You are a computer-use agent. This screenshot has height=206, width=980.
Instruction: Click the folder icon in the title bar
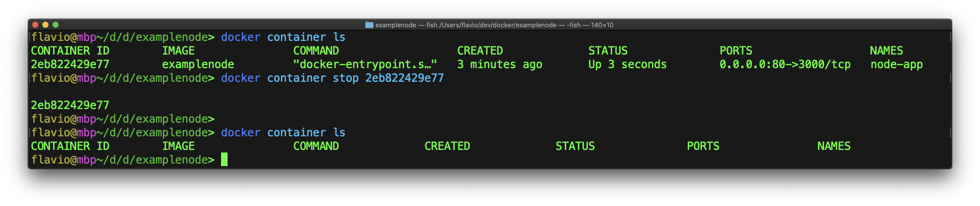click(x=369, y=25)
